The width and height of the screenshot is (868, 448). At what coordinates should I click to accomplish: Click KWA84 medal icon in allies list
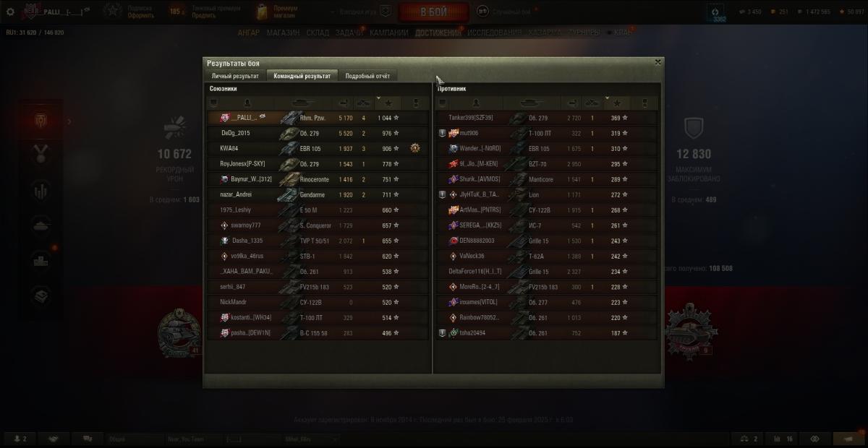tap(415, 148)
